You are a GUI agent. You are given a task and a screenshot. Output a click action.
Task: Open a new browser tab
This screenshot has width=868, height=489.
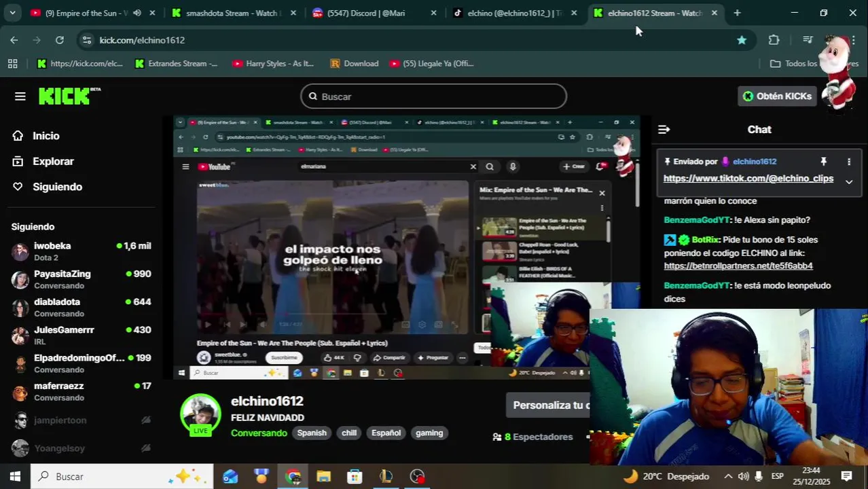click(737, 13)
